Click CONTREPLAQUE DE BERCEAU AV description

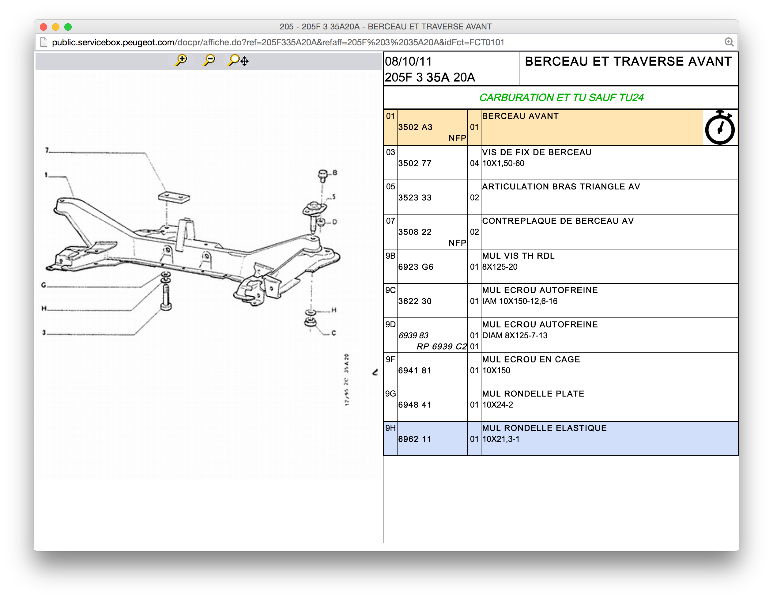[558, 221]
